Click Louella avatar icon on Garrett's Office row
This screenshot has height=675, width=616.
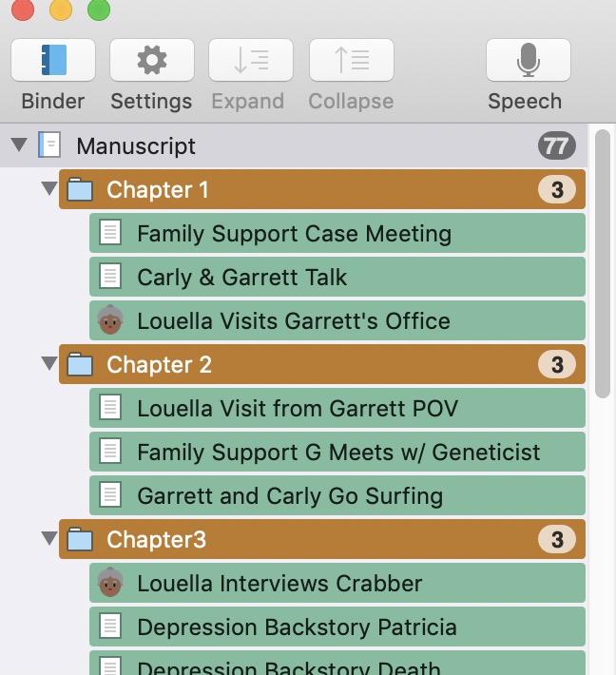(x=110, y=320)
